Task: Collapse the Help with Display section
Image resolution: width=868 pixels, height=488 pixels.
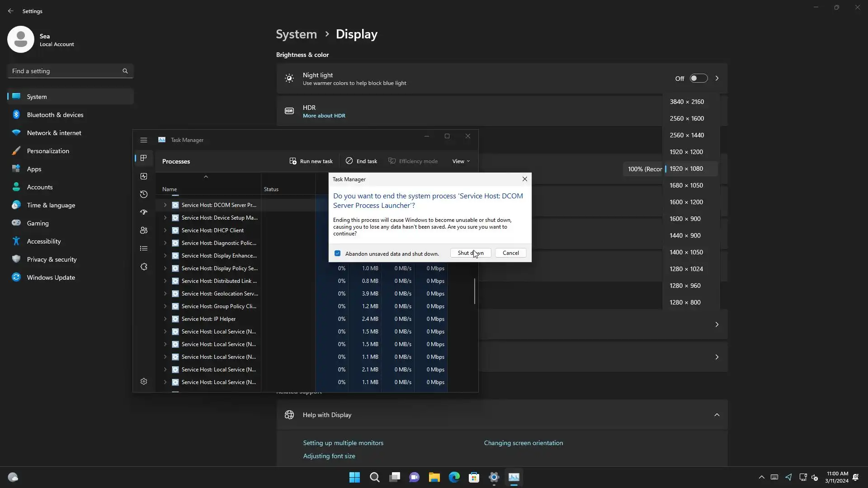Action: tap(717, 415)
